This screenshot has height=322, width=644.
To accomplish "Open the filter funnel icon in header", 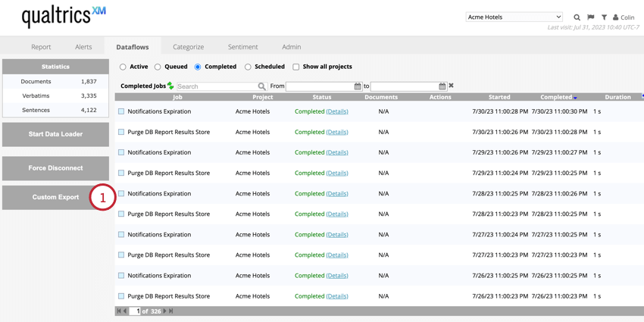I will pos(604,17).
